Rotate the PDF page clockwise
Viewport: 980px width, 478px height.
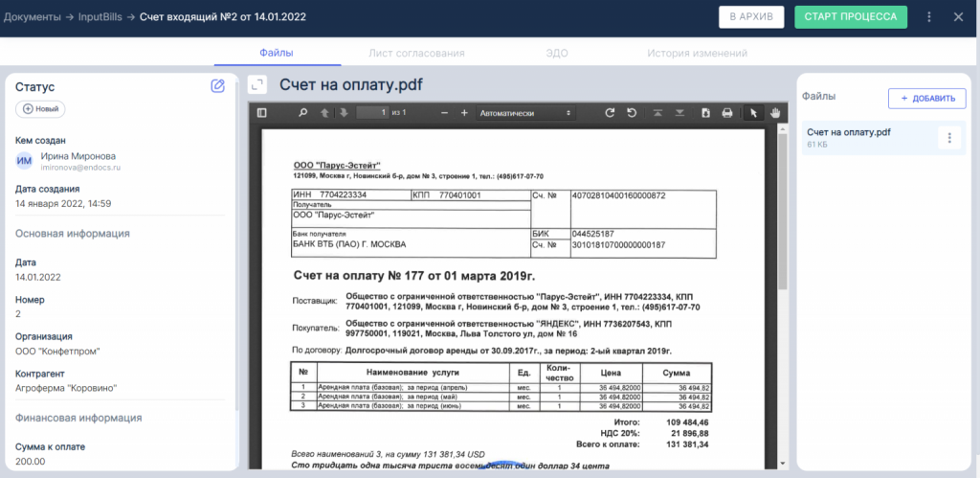tap(610, 113)
